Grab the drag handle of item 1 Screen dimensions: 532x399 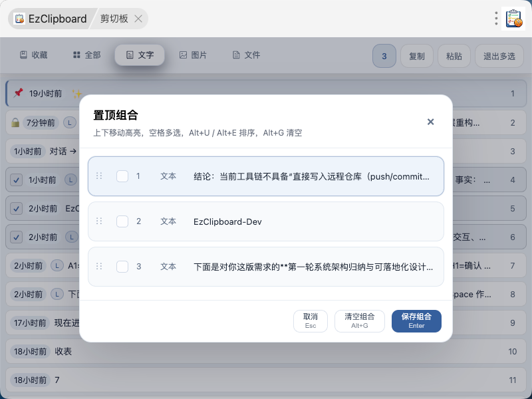pyautogui.click(x=99, y=176)
